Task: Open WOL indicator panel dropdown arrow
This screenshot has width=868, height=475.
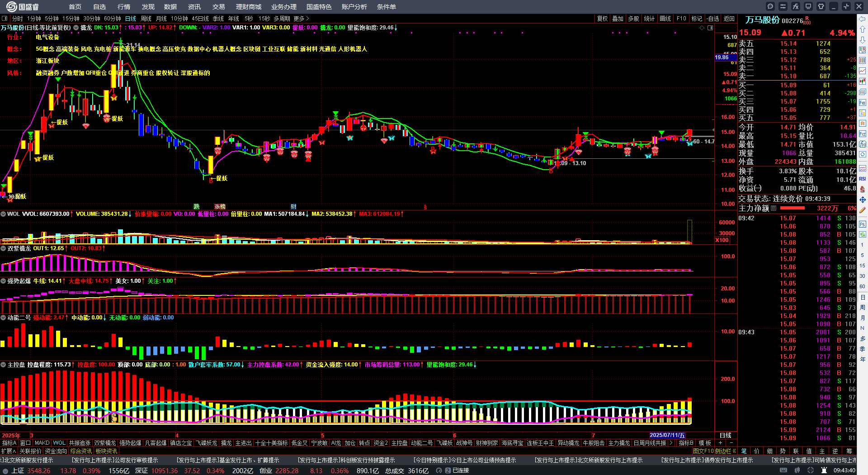Action: pyautogui.click(x=3, y=214)
